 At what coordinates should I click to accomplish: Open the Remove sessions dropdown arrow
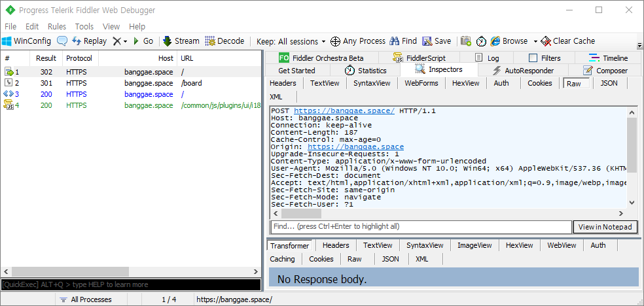[x=125, y=41]
